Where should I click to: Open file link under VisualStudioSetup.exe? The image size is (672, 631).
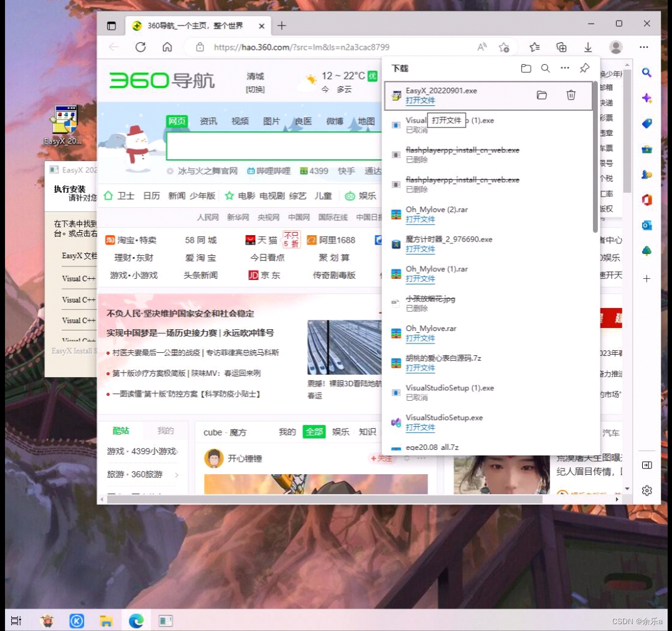pyautogui.click(x=420, y=428)
